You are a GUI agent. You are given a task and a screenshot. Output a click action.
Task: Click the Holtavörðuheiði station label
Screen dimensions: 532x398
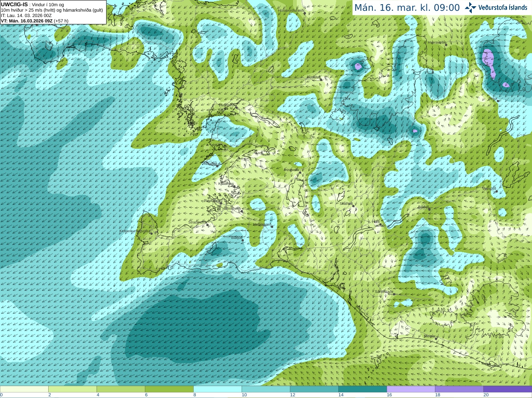[291, 10]
